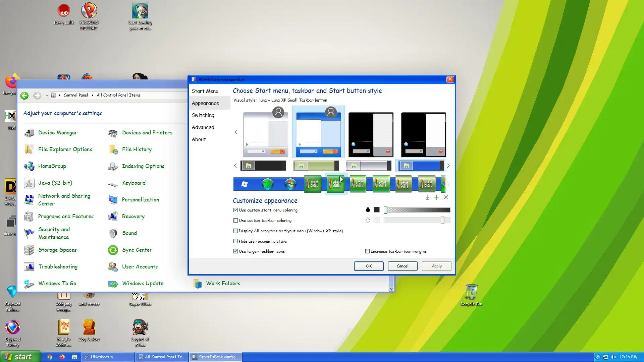Pick the flat Windows logo start button
Screen dimensions: 644x362
[245, 184]
